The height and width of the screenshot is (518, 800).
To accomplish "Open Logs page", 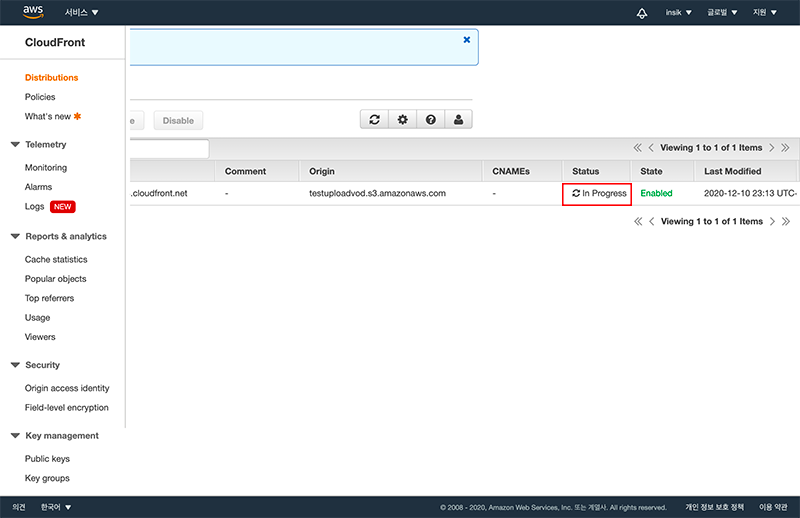I will (34, 206).
